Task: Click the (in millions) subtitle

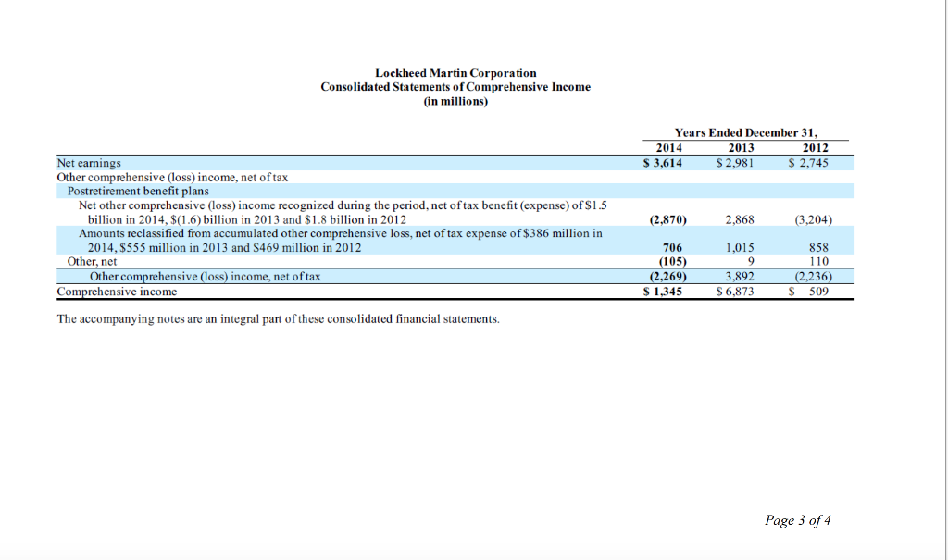Action: pos(455,101)
